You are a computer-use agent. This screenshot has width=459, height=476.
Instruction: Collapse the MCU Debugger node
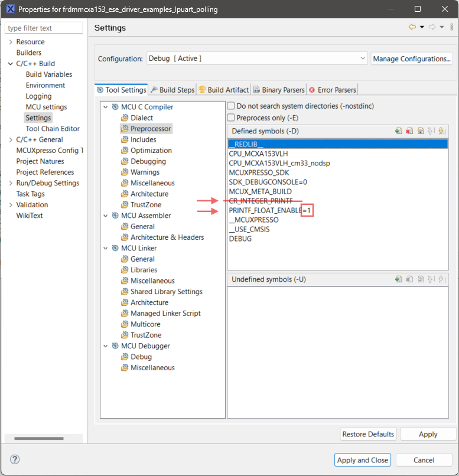click(x=106, y=346)
